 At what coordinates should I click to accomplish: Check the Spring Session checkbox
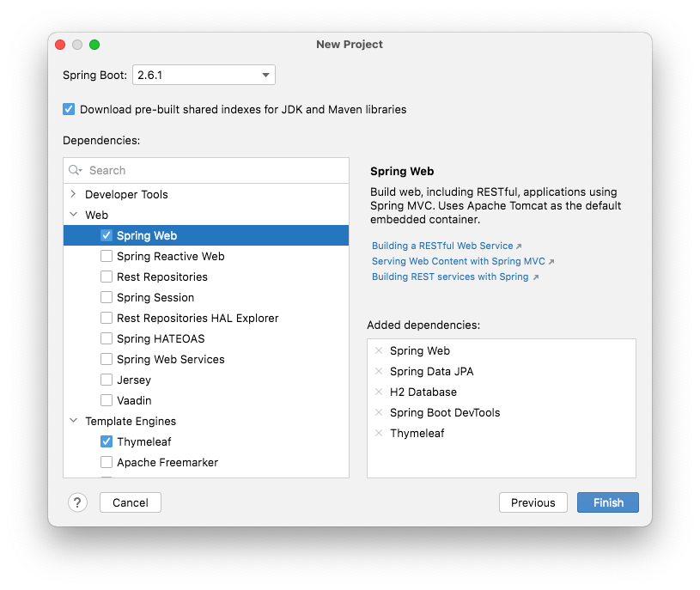[x=107, y=297]
